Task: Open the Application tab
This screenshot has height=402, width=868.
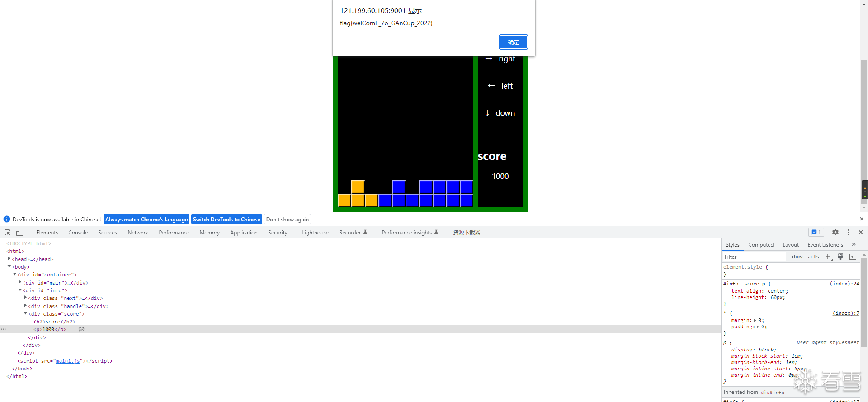Action: point(244,232)
